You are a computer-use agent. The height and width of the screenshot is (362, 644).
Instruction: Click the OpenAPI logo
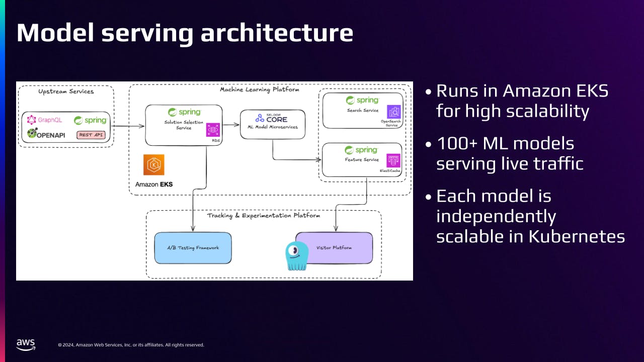click(x=46, y=134)
